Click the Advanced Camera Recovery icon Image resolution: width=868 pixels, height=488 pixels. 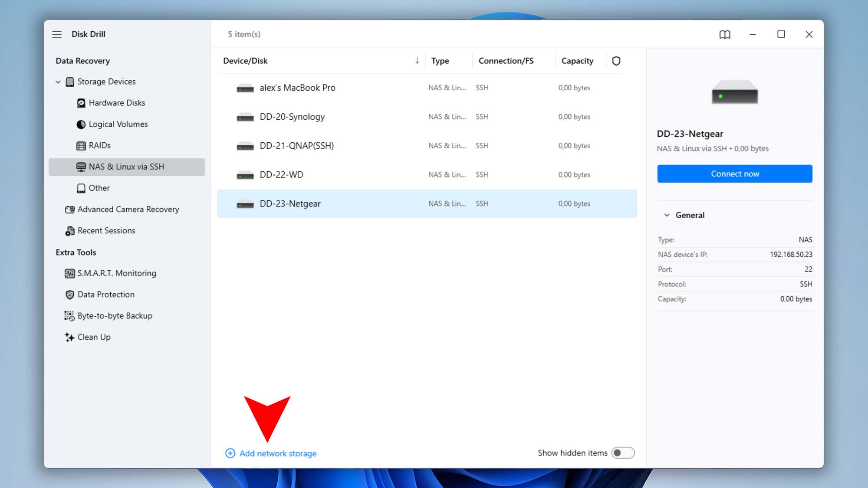[x=70, y=210]
